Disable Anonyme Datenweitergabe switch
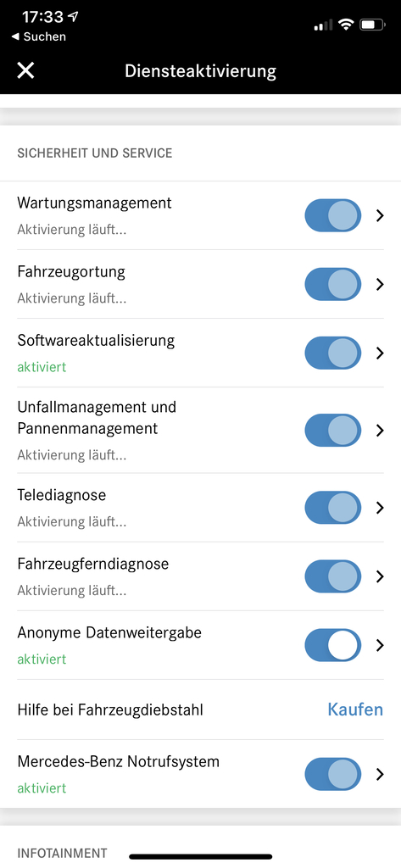401x868 pixels. click(333, 645)
